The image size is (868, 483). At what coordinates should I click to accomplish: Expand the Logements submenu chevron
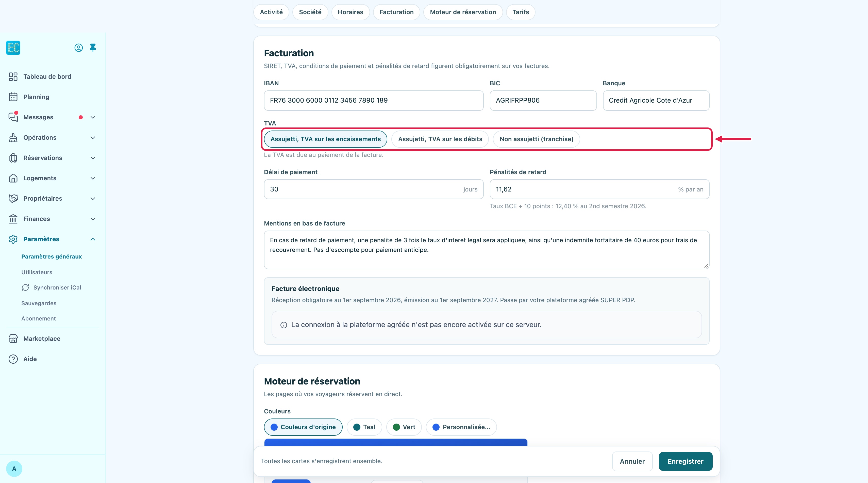point(93,178)
